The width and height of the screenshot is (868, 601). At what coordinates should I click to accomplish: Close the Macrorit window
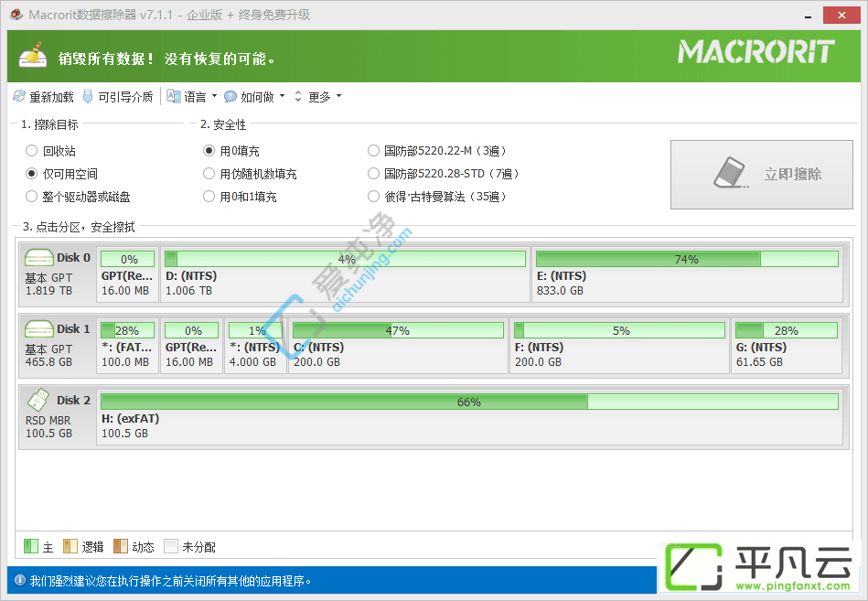pos(841,15)
